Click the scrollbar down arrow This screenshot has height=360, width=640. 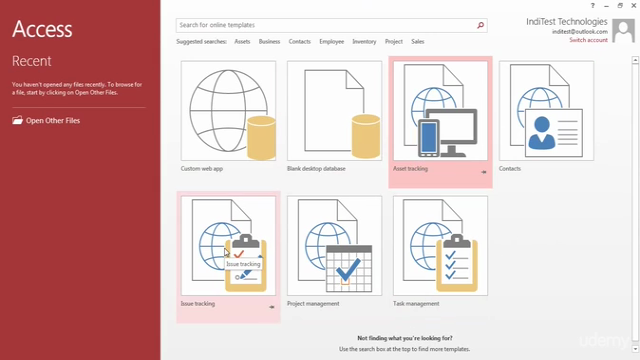coord(635,349)
